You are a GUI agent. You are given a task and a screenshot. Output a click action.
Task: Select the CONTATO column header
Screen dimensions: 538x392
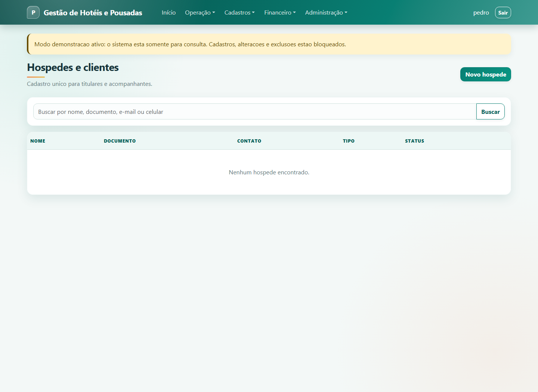coord(249,141)
